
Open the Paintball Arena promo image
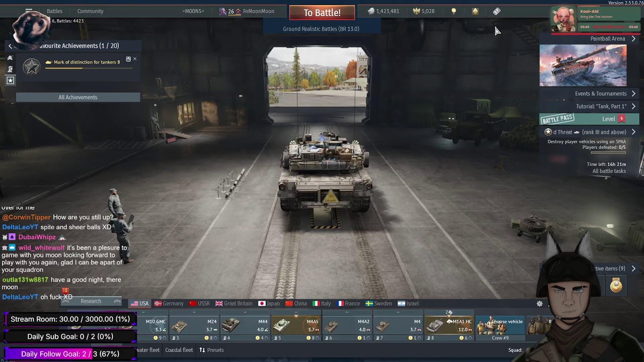point(583,65)
